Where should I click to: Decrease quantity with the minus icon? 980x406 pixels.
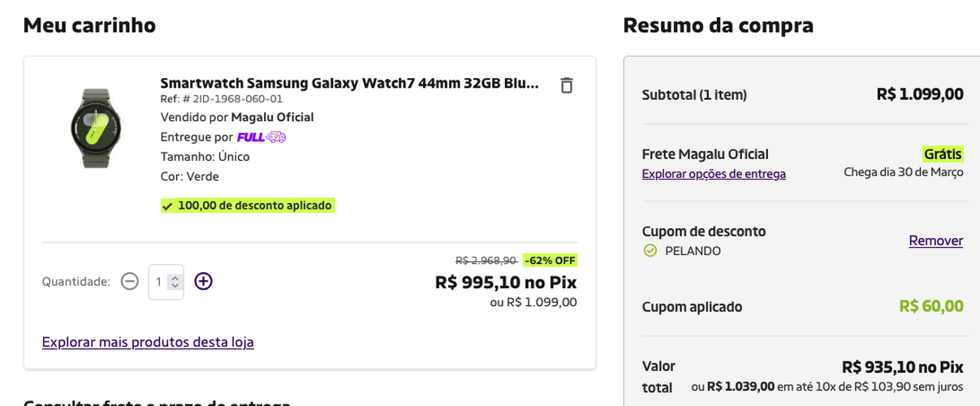pyautogui.click(x=130, y=281)
